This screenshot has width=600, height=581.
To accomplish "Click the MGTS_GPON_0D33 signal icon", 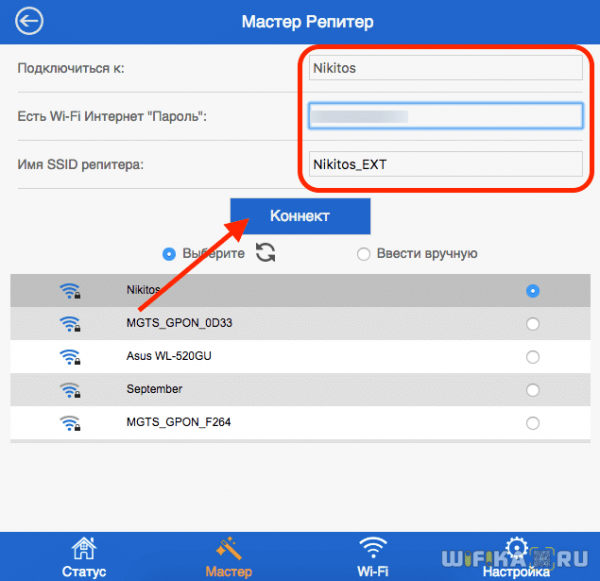I will [70, 324].
